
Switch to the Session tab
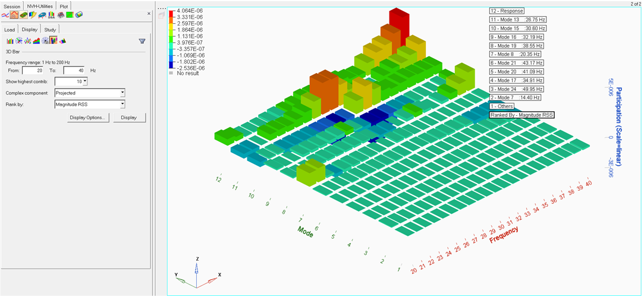12,7
